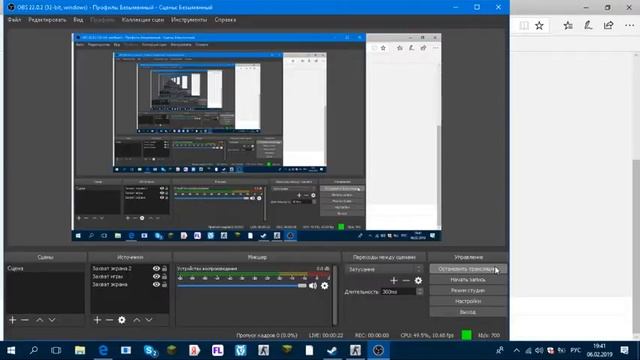Open the Вид menu
The image size is (640, 360).
pyautogui.click(x=78, y=20)
